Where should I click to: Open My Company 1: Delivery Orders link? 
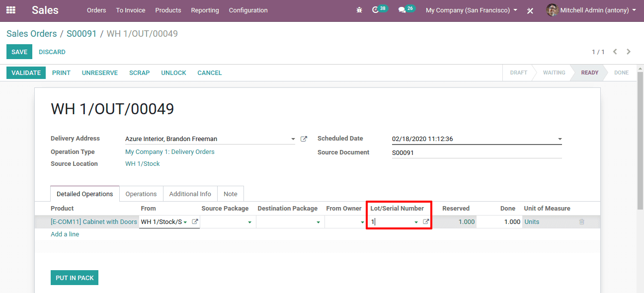point(170,152)
